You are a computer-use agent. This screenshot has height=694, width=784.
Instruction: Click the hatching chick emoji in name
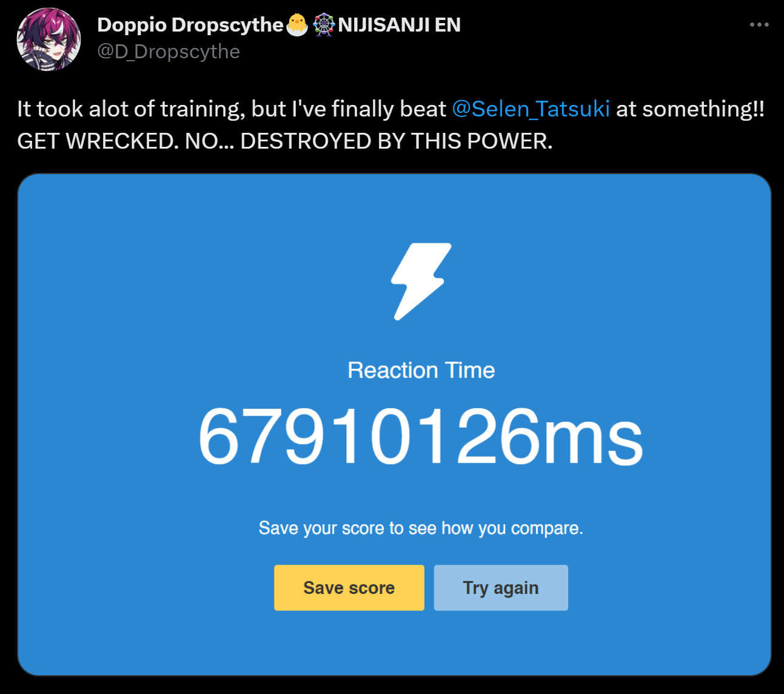click(297, 25)
